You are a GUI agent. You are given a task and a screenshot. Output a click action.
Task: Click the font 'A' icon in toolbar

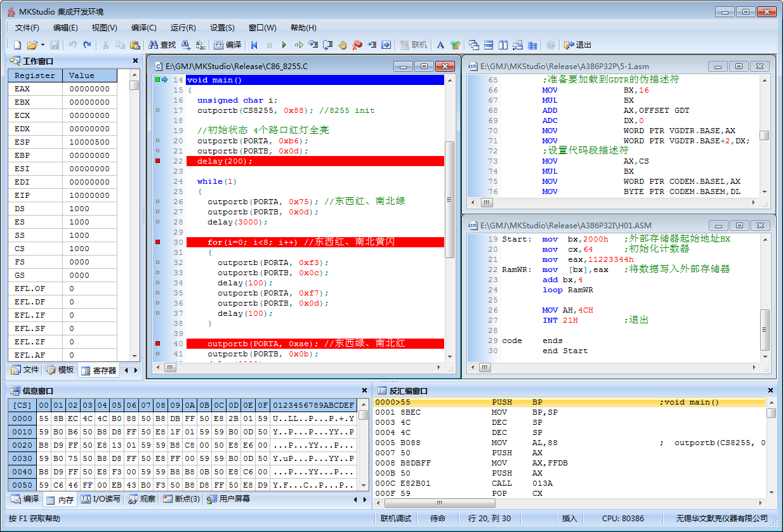pyautogui.click(x=440, y=45)
